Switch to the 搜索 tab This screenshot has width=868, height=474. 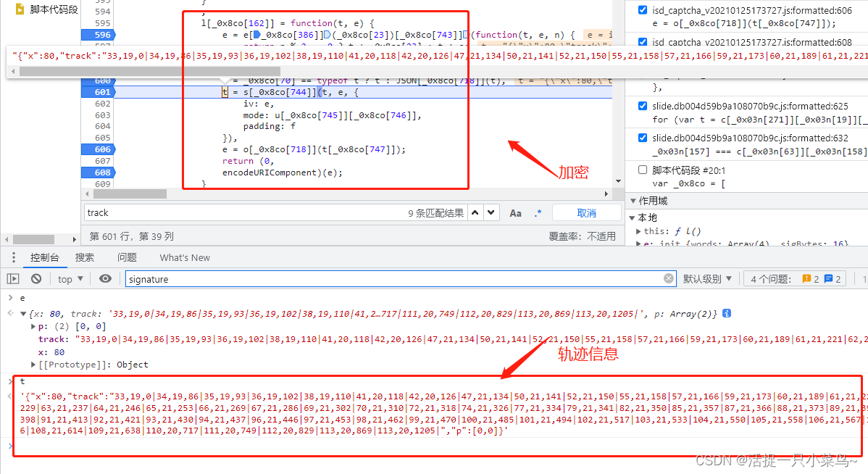(x=85, y=257)
